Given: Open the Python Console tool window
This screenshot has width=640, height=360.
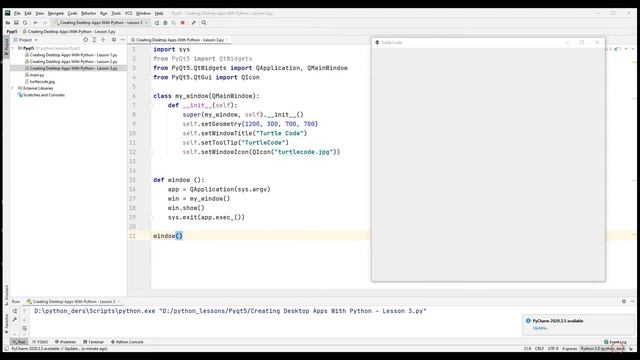Looking at the screenshot, I should coord(127,342).
